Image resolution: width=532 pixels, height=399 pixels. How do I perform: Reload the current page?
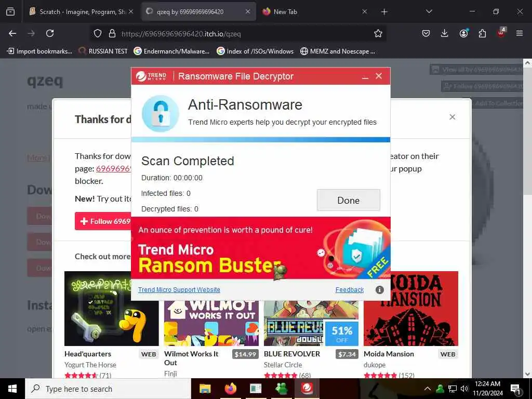(x=50, y=33)
